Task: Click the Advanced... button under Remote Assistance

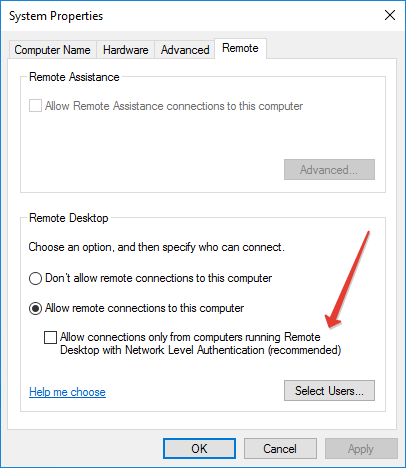Action: coord(329,170)
